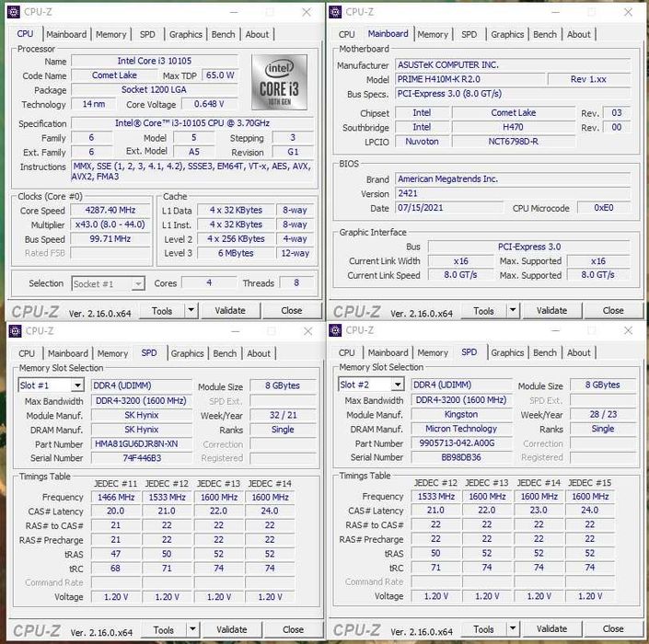Click the Bus Speed value 99.71 MHz
This screenshot has height=644, width=649.
pos(110,239)
